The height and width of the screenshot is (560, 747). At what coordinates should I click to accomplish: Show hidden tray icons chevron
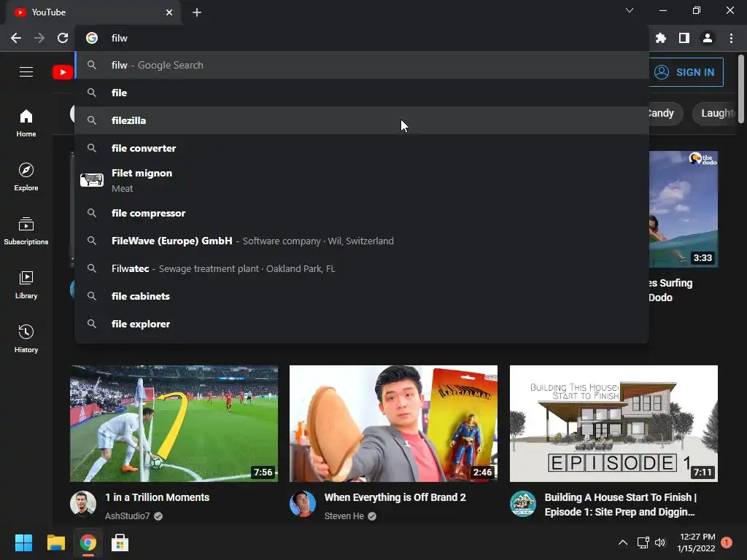623,542
